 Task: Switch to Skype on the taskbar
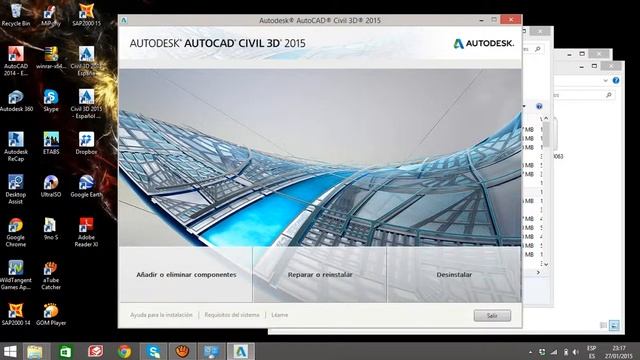pos(154,351)
